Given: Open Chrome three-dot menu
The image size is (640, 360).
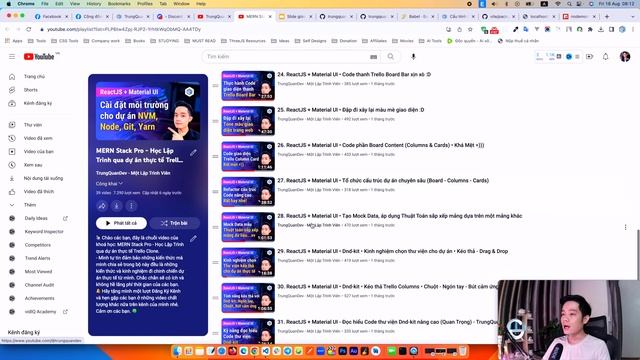Looking at the screenshot, I should tap(632, 29).
